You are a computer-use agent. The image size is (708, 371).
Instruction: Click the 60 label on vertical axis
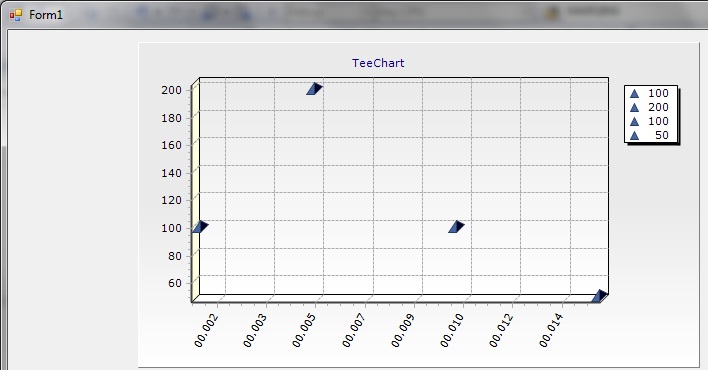(175, 283)
